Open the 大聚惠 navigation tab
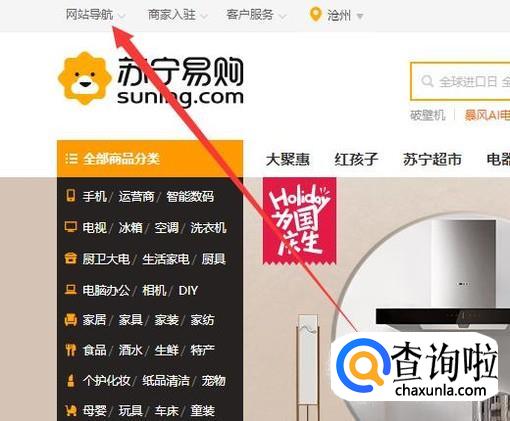 point(288,159)
